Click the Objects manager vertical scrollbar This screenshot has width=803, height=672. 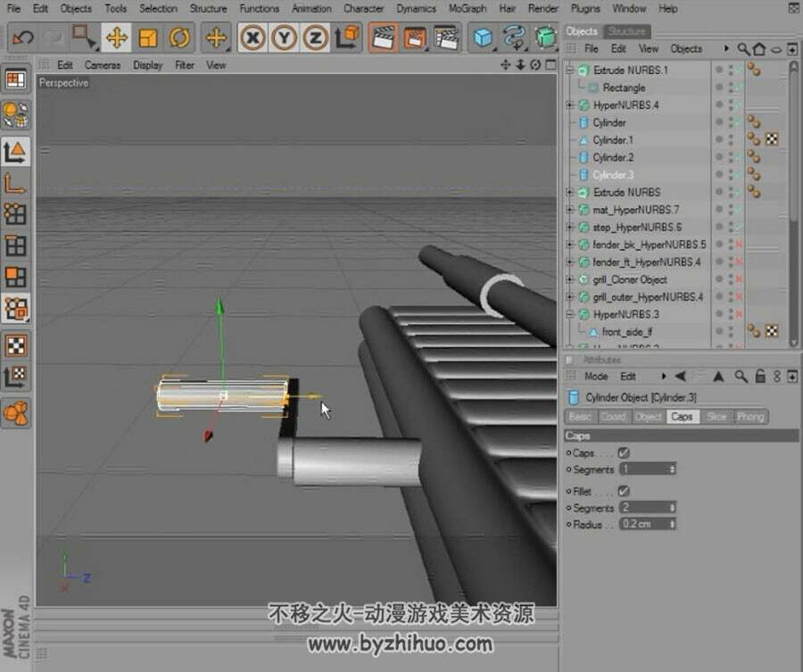794,203
